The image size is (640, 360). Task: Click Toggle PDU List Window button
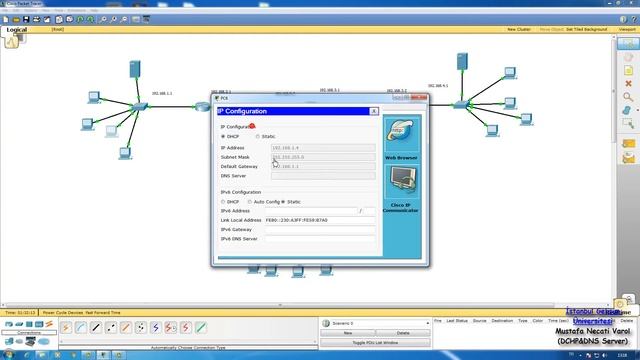tap(375, 343)
